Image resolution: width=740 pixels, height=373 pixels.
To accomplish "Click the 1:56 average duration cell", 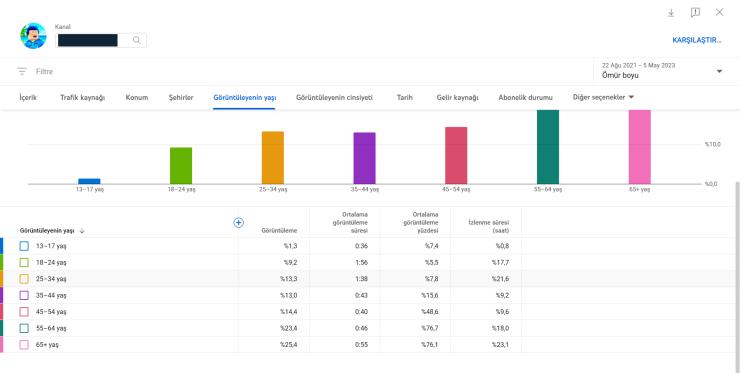I will [x=361, y=263].
